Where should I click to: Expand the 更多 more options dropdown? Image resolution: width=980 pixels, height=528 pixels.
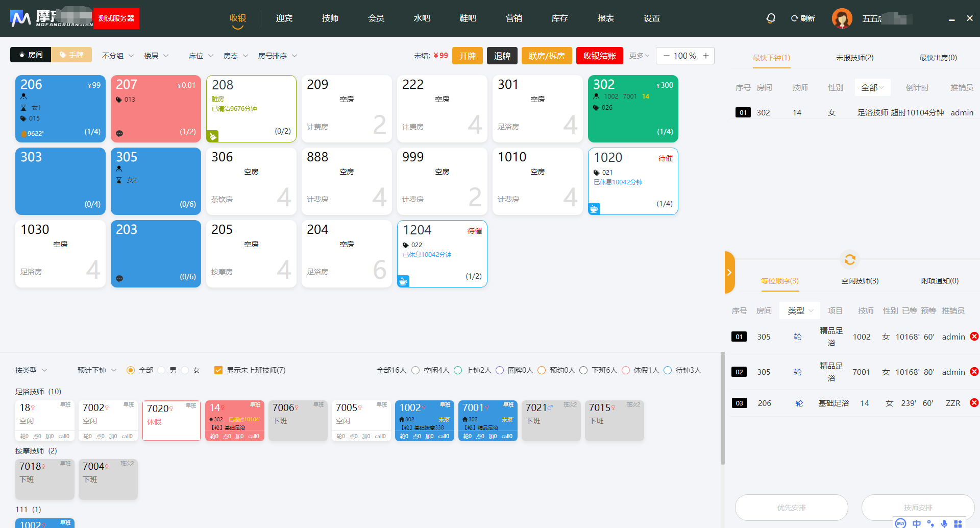[x=639, y=56]
